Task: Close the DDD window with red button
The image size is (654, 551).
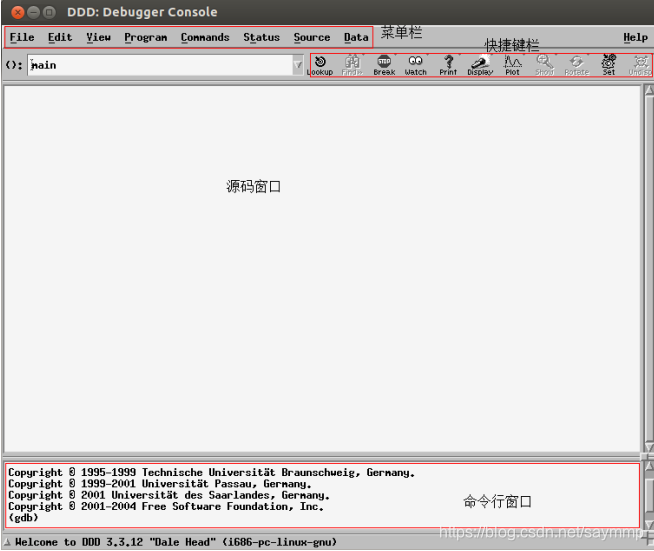Action: (x=18, y=13)
